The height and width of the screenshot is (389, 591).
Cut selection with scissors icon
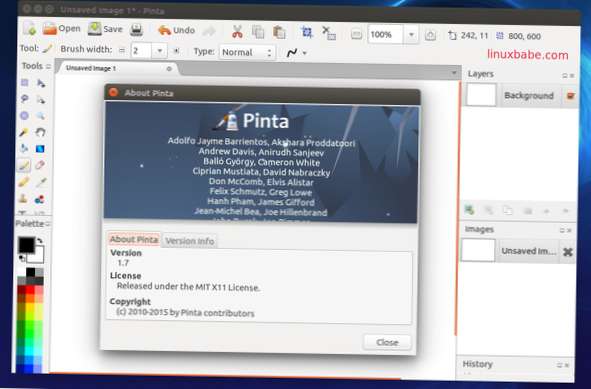(237, 32)
